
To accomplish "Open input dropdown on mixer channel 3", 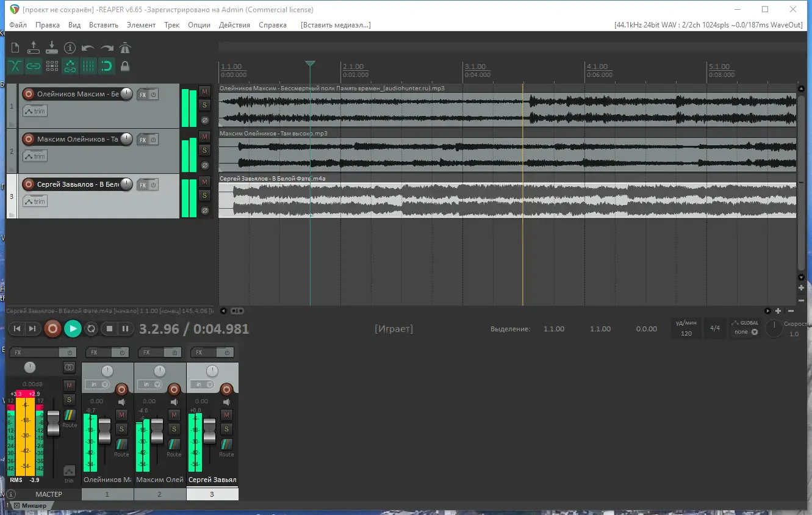I will point(203,384).
